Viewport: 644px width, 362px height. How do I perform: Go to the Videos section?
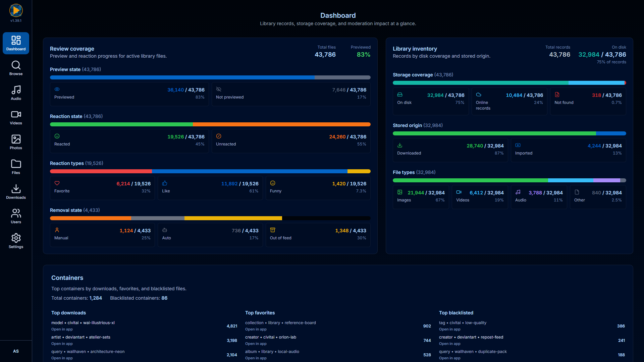coord(16,118)
